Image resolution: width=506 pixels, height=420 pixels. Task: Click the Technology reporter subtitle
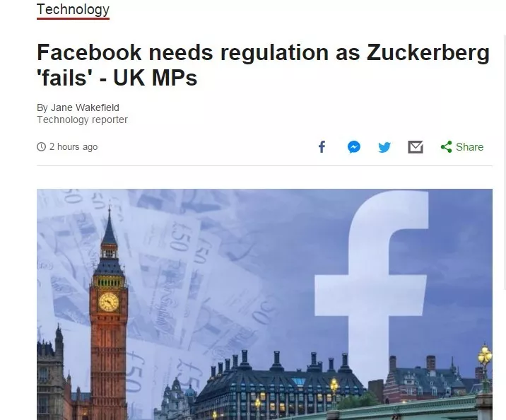click(x=82, y=119)
